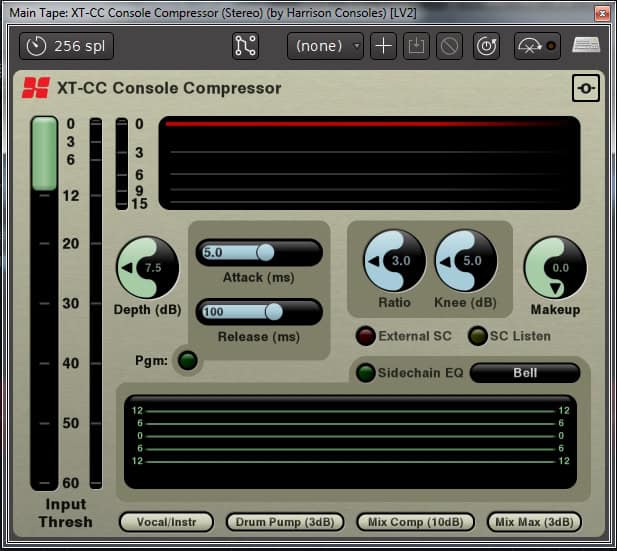Click the plus icon to add preset
Image resolution: width=617 pixels, height=551 pixels.
pos(383,46)
